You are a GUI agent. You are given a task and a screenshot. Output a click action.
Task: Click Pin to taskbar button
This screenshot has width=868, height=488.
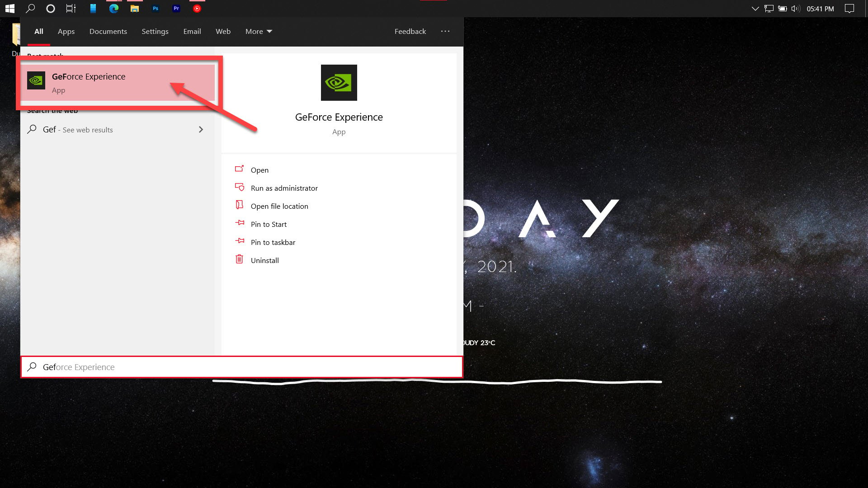click(x=273, y=242)
